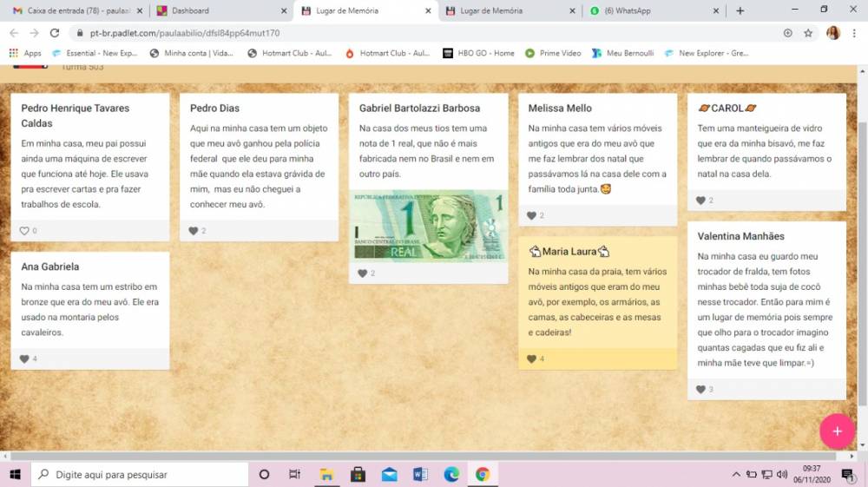Reload the page with the refresh icon
This screenshot has width=868, height=487.
pyautogui.click(x=55, y=33)
